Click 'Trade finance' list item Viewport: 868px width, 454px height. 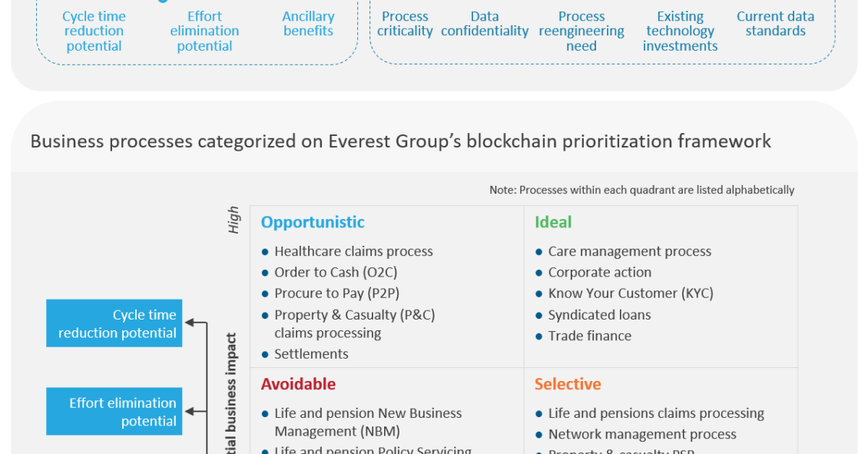[590, 336]
